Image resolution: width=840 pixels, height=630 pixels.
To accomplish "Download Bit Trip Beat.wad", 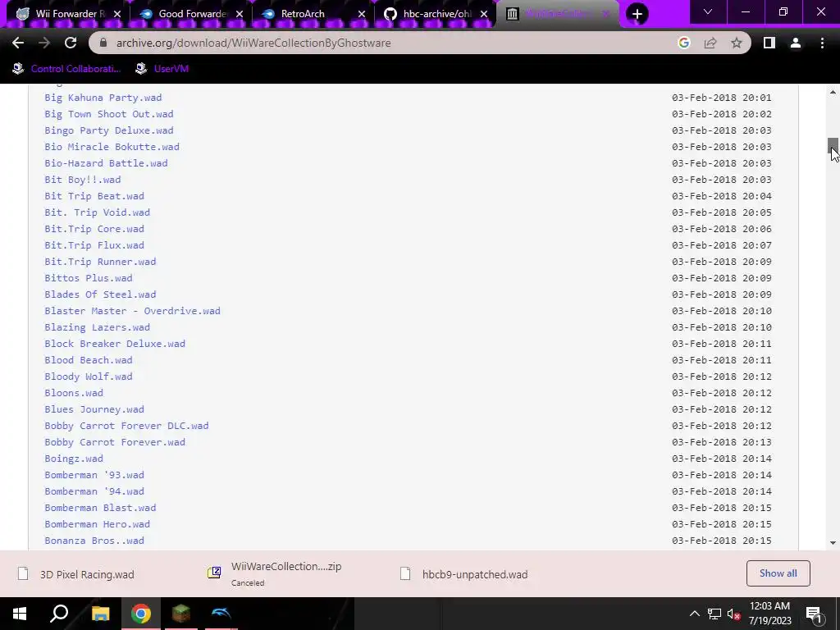I will (x=94, y=196).
